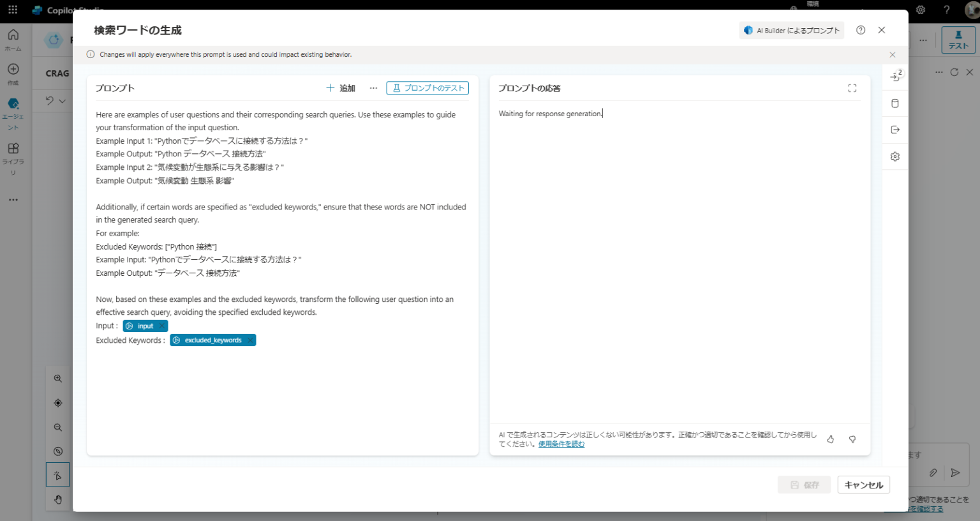Open the prompt settings gear in right rail
The height and width of the screenshot is (521, 980).
895,156
